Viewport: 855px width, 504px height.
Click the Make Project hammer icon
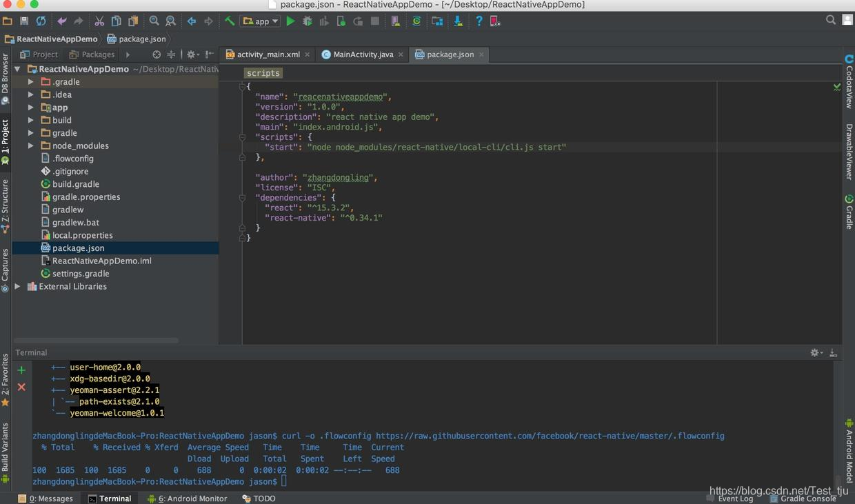[230, 21]
